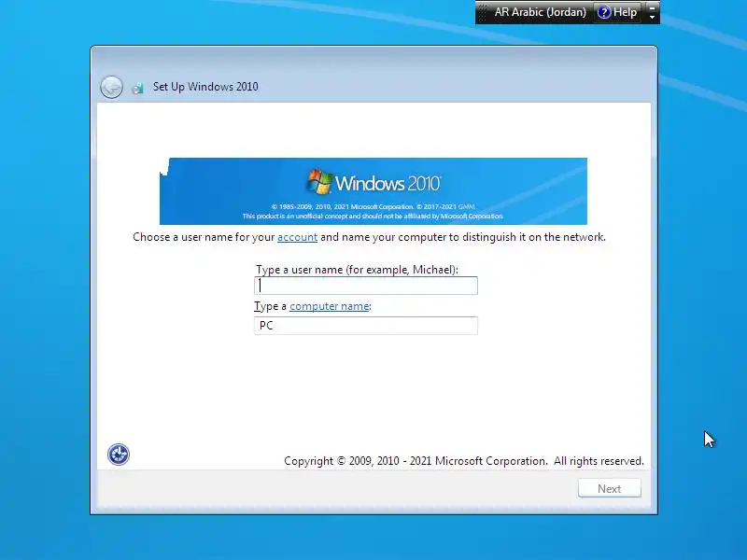Viewport: 747px width, 560px height.
Task: Open the computer name help link
Action: [330, 306]
